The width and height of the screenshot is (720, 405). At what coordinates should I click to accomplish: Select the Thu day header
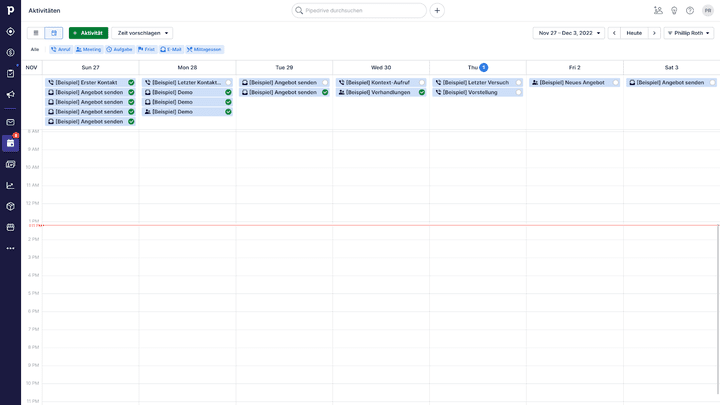pos(478,68)
